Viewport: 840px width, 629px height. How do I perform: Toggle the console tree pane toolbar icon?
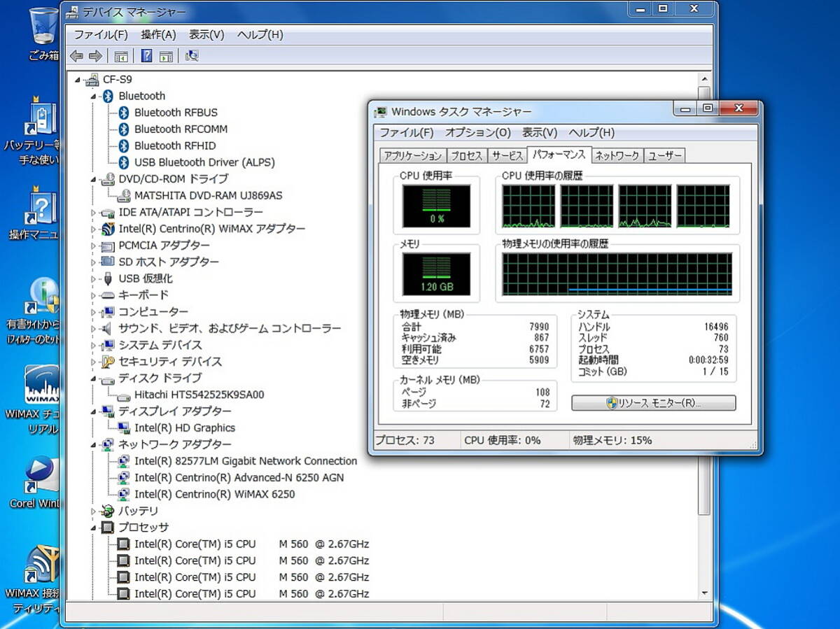point(121,56)
